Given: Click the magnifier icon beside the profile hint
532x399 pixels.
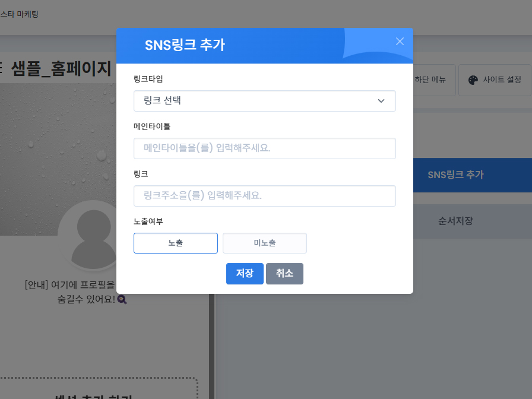Looking at the screenshot, I should click(x=122, y=299).
